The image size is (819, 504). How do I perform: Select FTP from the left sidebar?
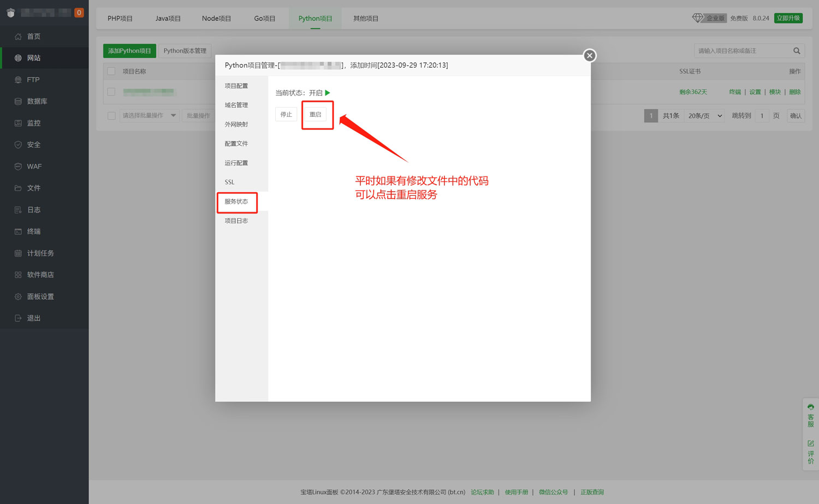[x=32, y=79]
